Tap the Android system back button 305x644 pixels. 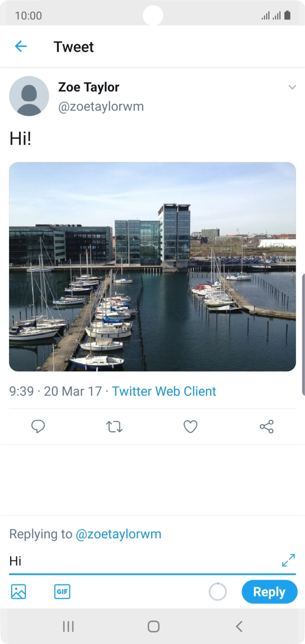[239, 626]
